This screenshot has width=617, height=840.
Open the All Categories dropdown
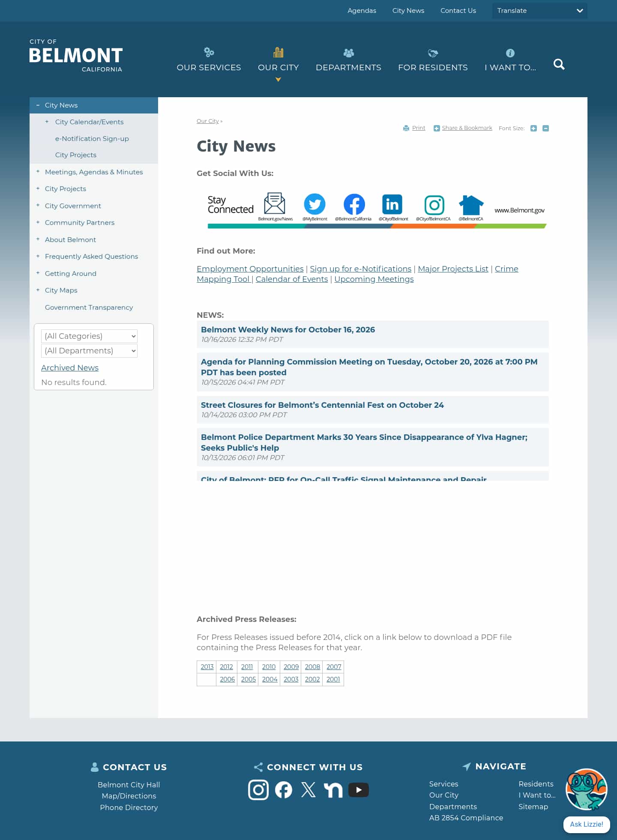coord(89,336)
